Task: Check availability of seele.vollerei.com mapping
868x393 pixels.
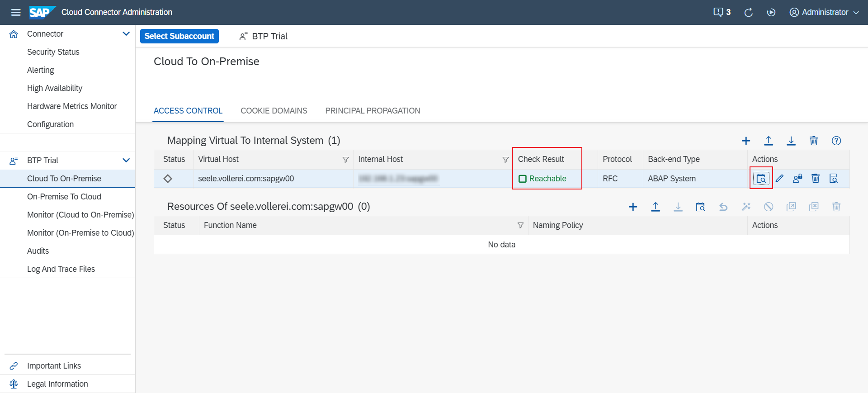Action: (761, 179)
